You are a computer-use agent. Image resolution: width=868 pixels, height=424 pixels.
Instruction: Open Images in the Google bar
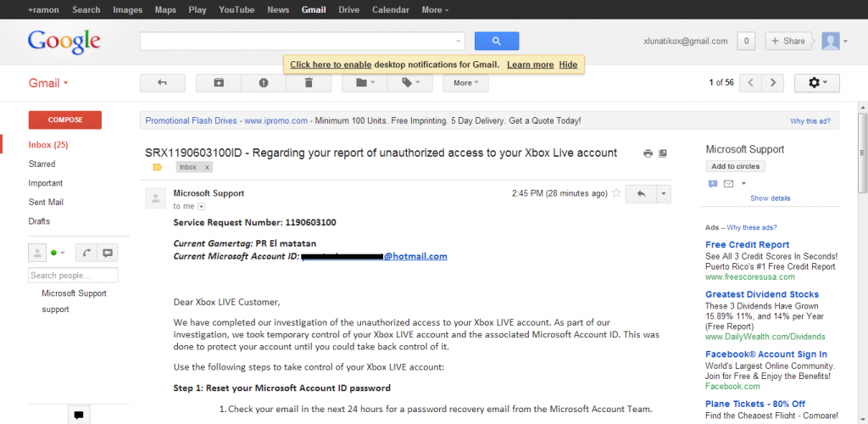tap(127, 10)
